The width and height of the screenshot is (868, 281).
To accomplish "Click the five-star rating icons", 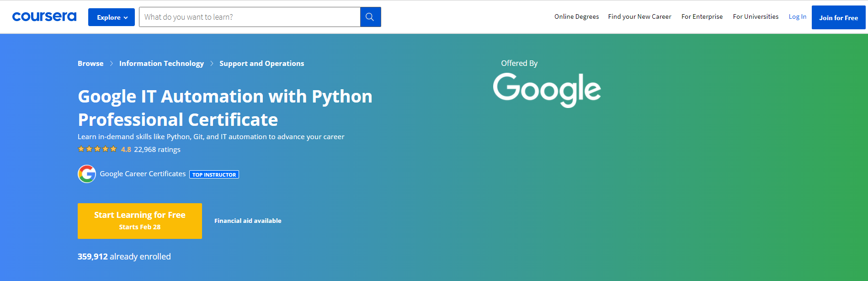I will (97, 149).
